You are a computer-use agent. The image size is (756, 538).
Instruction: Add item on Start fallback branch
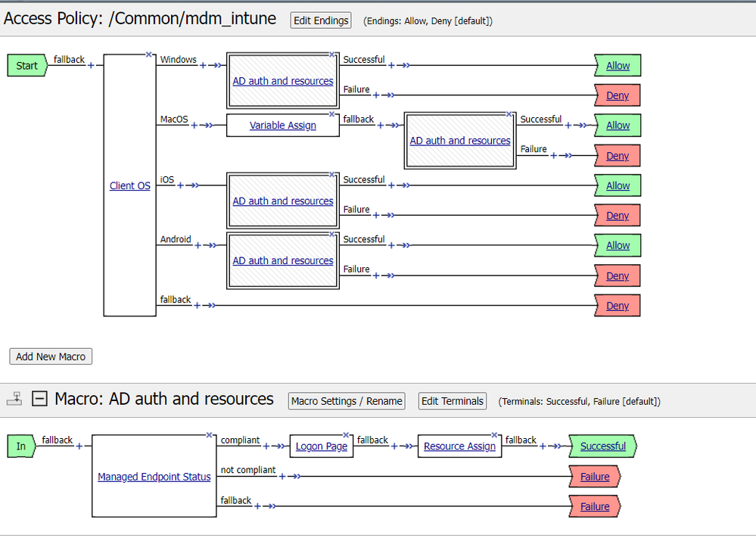point(92,66)
